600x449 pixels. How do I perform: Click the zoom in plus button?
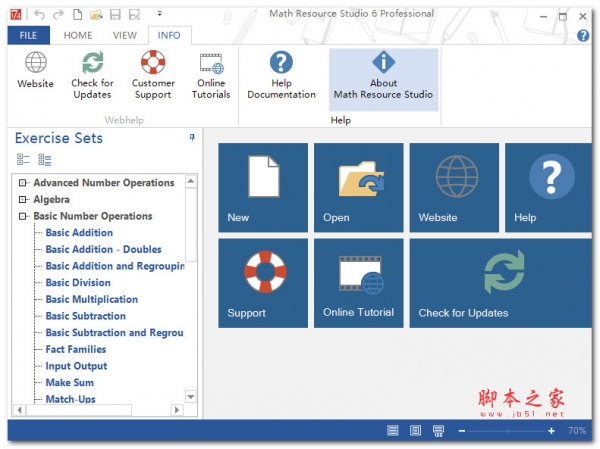[551, 431]
